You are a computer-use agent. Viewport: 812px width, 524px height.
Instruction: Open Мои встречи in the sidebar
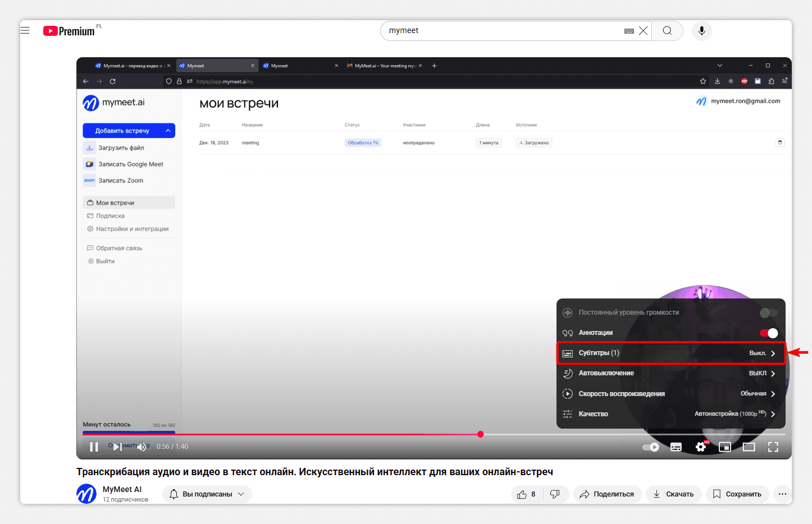[129, 203]
